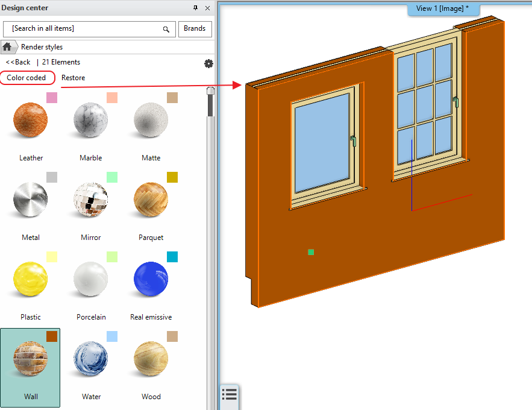Click the 21 Elements count text
Image resolution: width=532 pixels, height=410 pixels.
click(61, 62)
